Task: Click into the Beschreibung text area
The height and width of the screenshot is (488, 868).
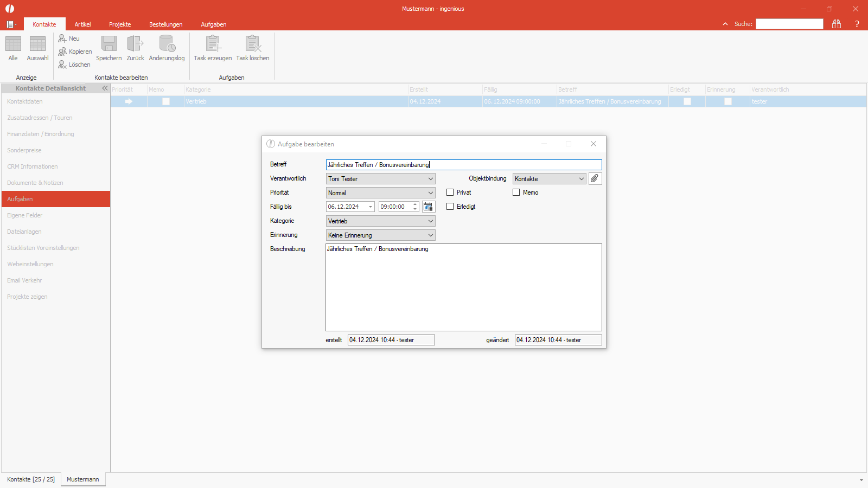Action: pos(464,287)
